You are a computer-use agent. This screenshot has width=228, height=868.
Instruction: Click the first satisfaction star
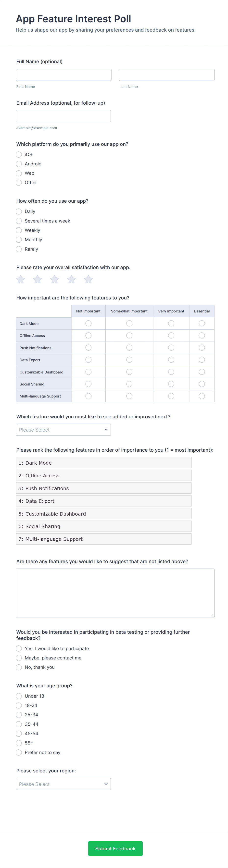coord(21,279)
